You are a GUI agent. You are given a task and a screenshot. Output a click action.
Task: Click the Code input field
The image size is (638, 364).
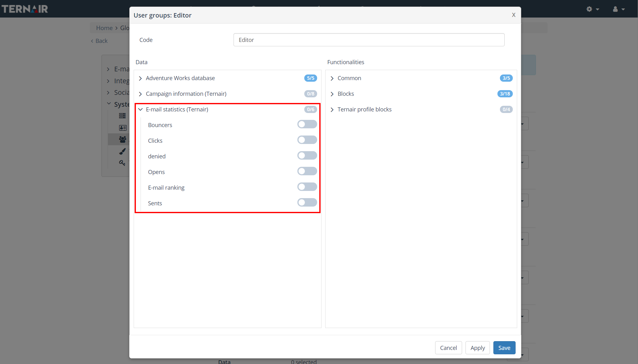pyautogui.click(x=369, y=40)
